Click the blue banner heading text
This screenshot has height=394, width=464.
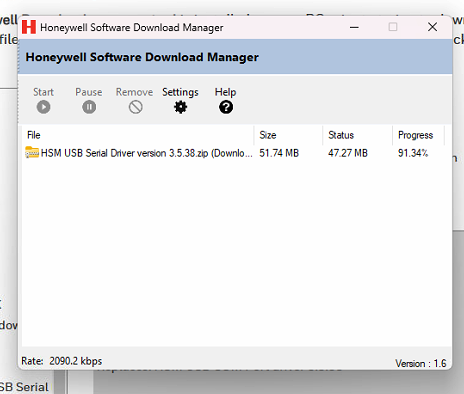[142, 57]
